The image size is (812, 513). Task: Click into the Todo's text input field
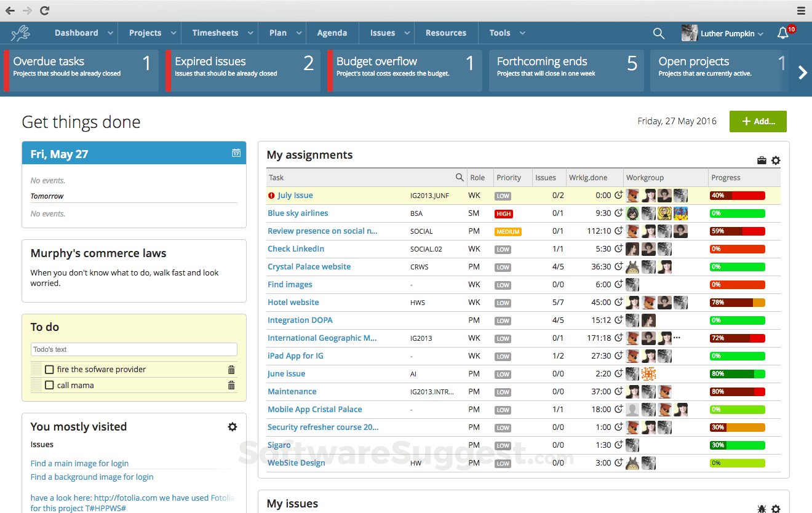133,349
